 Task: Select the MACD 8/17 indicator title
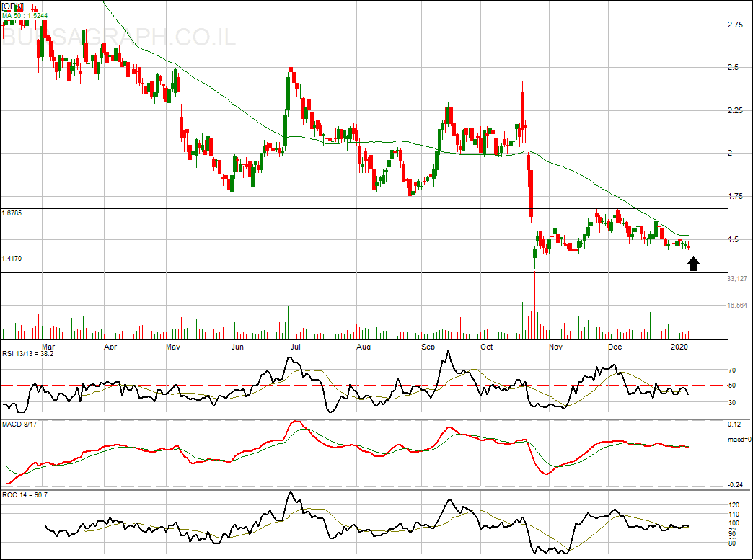(x=19, y=425)
